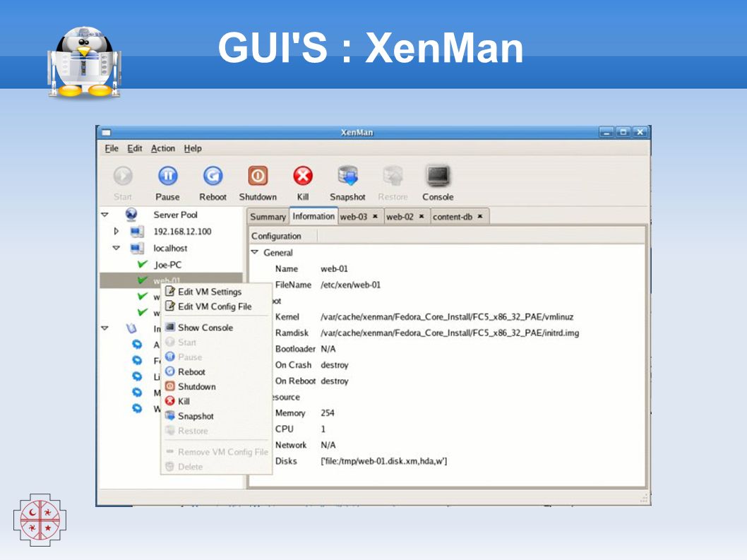The image size is (747, 560).
Task: Choose Edit VM Settings in context menu
Action: coord(217,291)
